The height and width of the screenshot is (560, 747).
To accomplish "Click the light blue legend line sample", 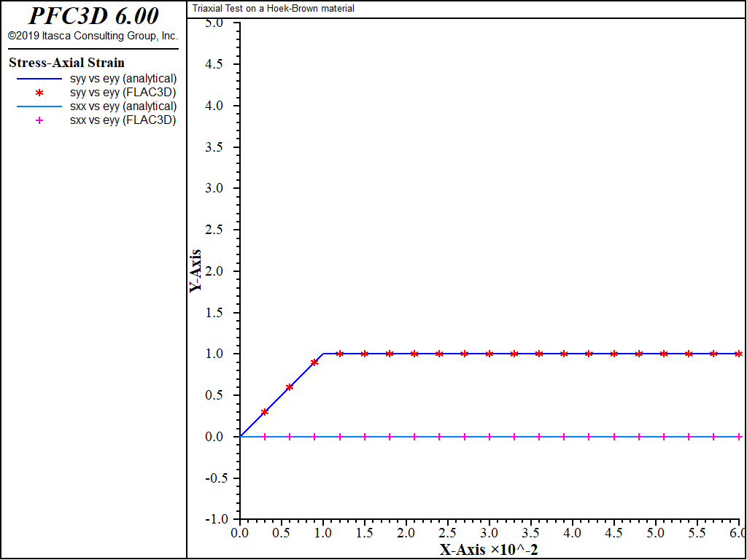I will tap(39, 106).
